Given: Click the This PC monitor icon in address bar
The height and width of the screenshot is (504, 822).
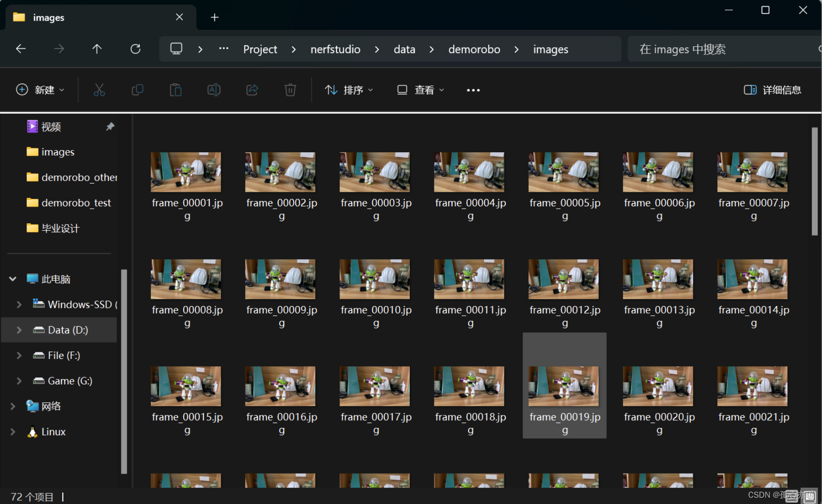Looking at the screenshot, I should (x=176, y=49).
